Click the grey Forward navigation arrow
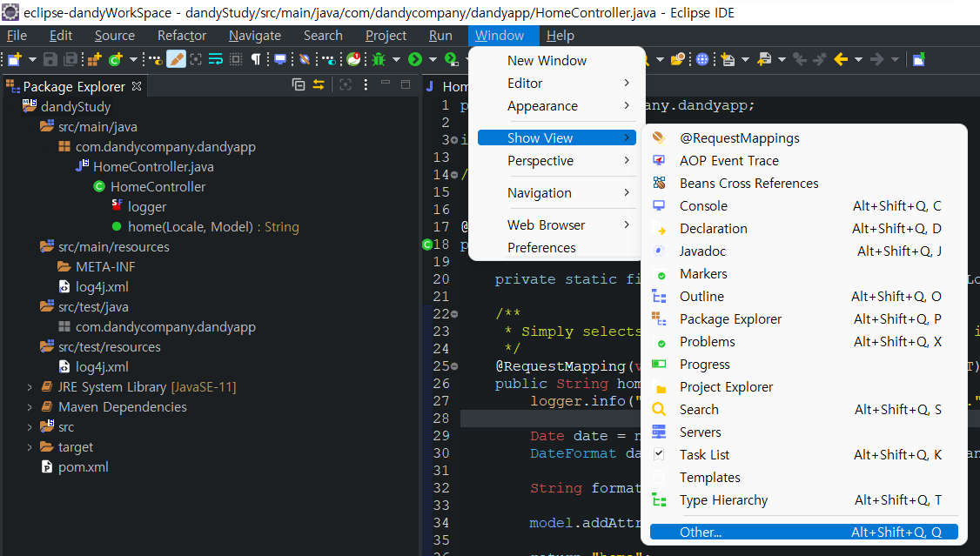 click(877, 59)
